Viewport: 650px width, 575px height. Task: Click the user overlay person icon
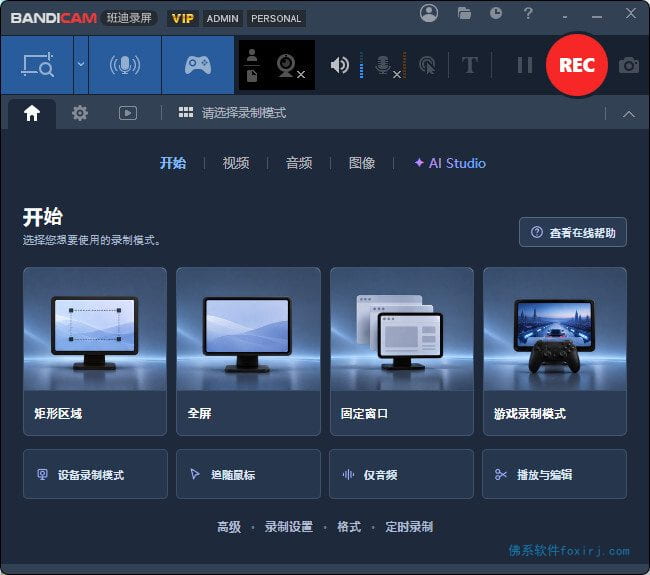tap(252, 56)
